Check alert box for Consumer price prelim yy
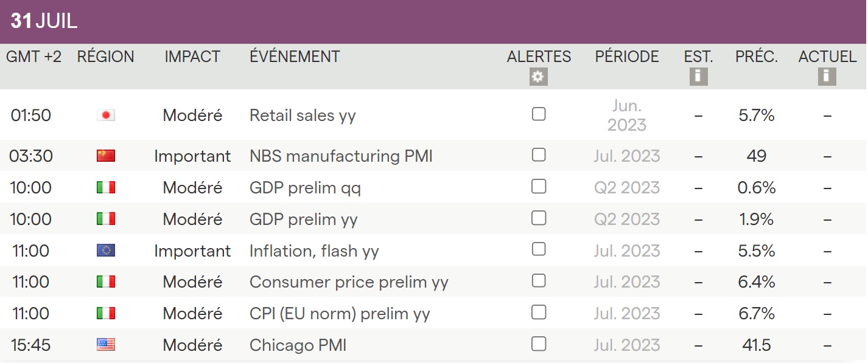Viewport: 868px width, 363px height. (x=539, y=281)
